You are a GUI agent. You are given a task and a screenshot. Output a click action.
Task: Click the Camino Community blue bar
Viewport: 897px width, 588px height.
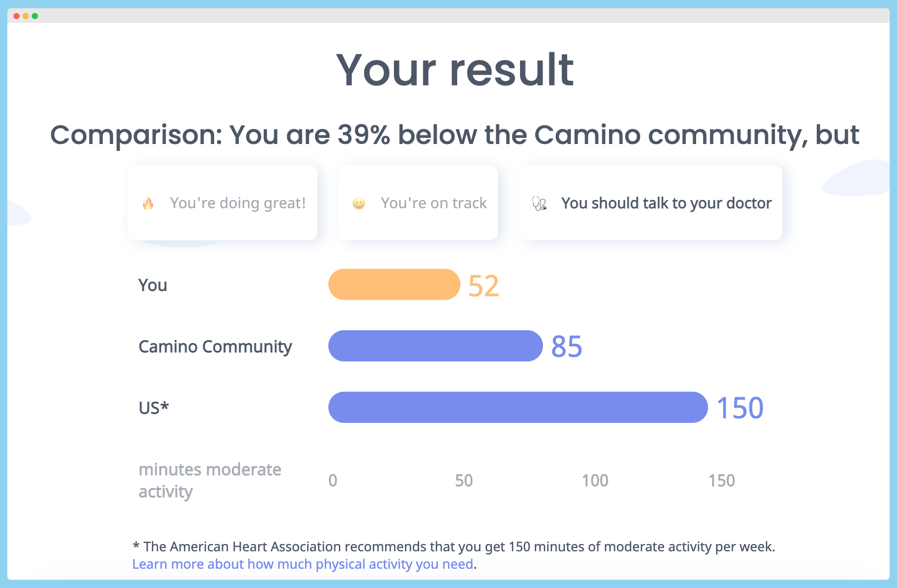435,346
